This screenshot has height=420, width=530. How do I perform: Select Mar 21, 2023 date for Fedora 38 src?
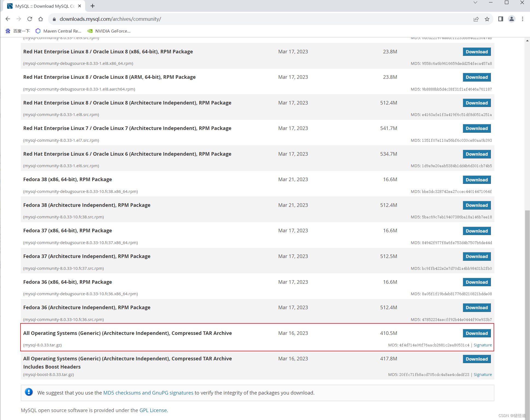(293, 205)
